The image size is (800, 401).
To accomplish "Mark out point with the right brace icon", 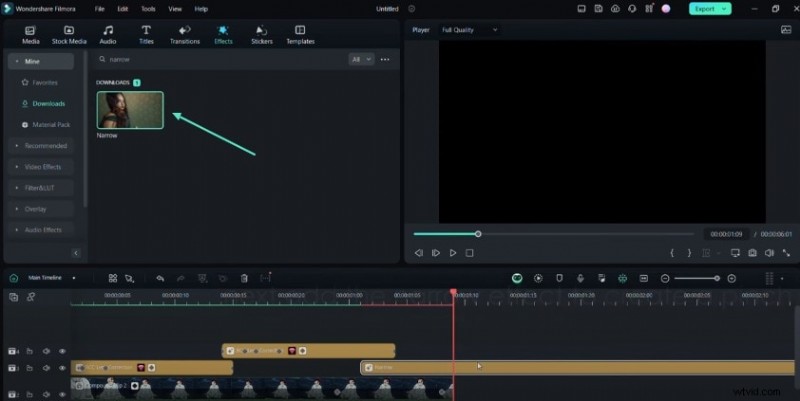I will [x=689, y=253].
